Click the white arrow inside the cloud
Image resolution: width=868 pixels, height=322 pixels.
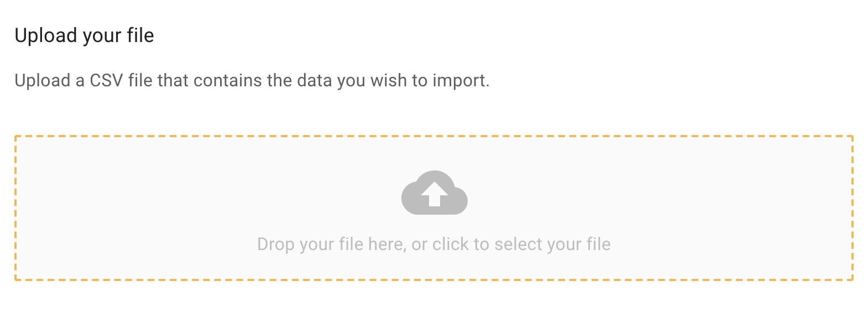pyautogui.click(x=434, y=194)
